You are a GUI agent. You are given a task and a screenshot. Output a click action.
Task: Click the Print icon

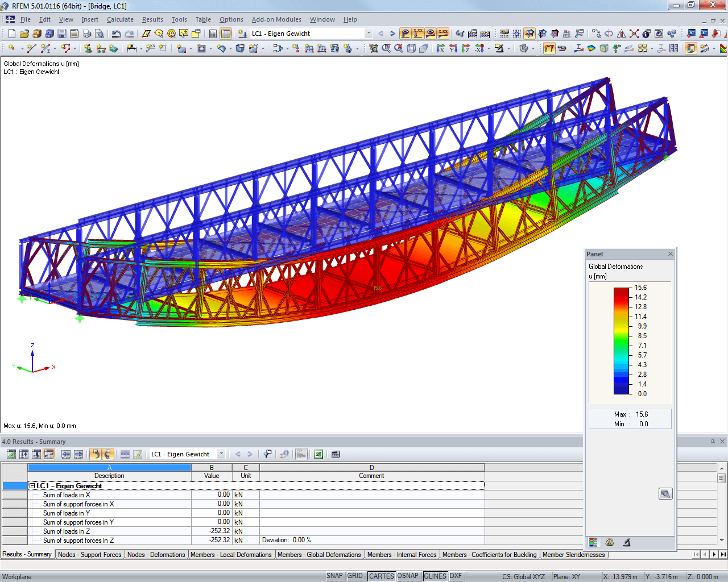click(87, 34)
